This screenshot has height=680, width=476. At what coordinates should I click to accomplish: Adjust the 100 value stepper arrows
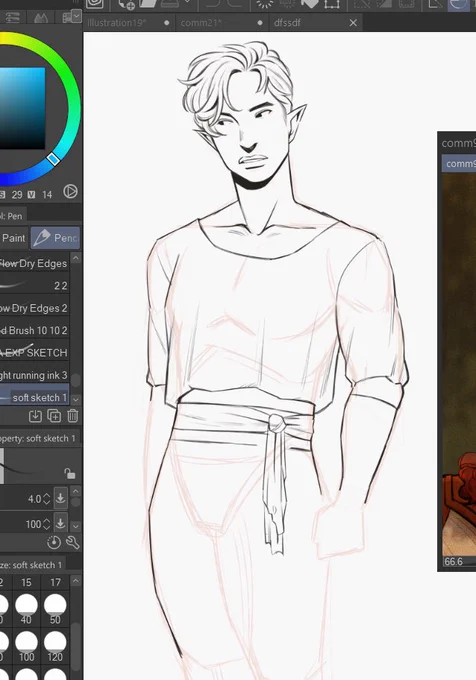click(46, 524)
